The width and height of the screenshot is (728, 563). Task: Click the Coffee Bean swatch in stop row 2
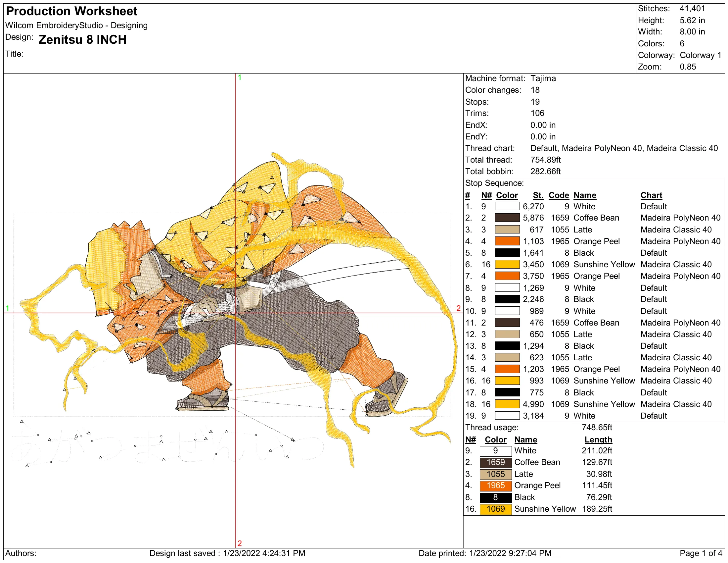click(x=507, y=218)
